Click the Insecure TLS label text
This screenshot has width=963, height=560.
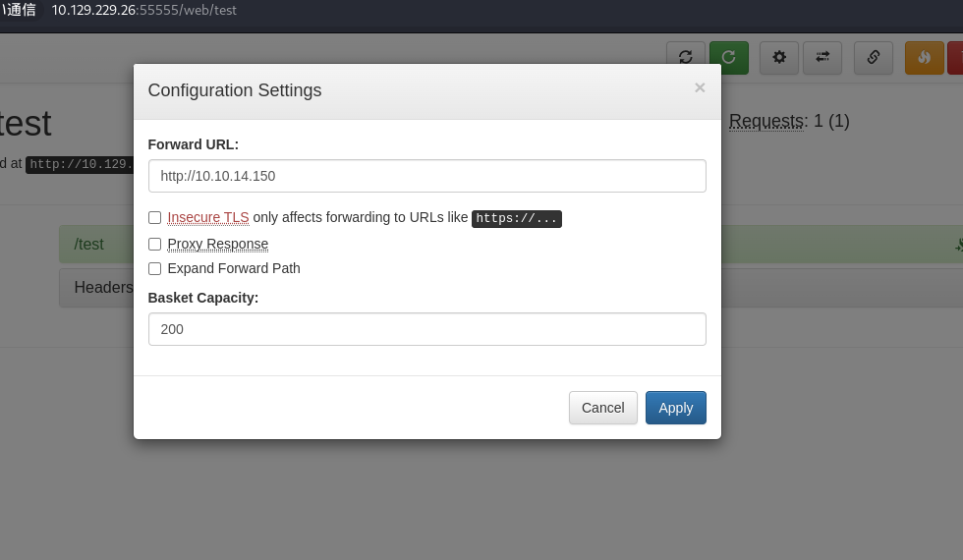point(208,217)
